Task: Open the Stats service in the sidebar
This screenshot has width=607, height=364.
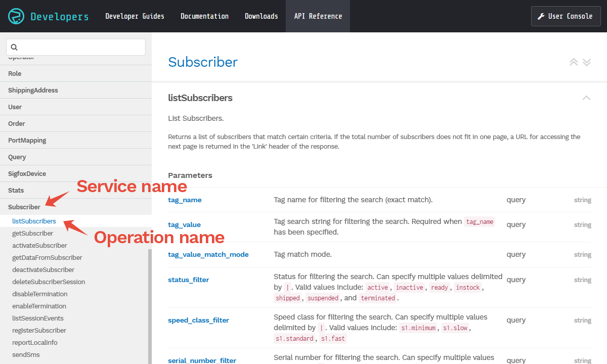Action: click(16, 190)
